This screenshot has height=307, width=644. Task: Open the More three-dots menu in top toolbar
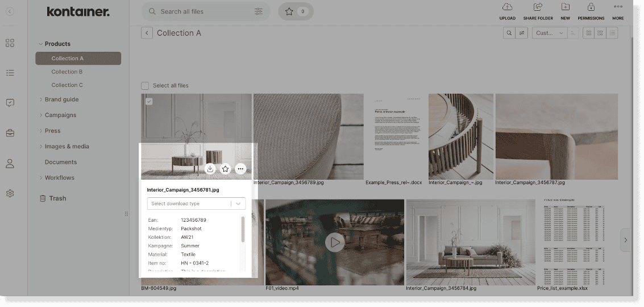[x=618, y=7]
